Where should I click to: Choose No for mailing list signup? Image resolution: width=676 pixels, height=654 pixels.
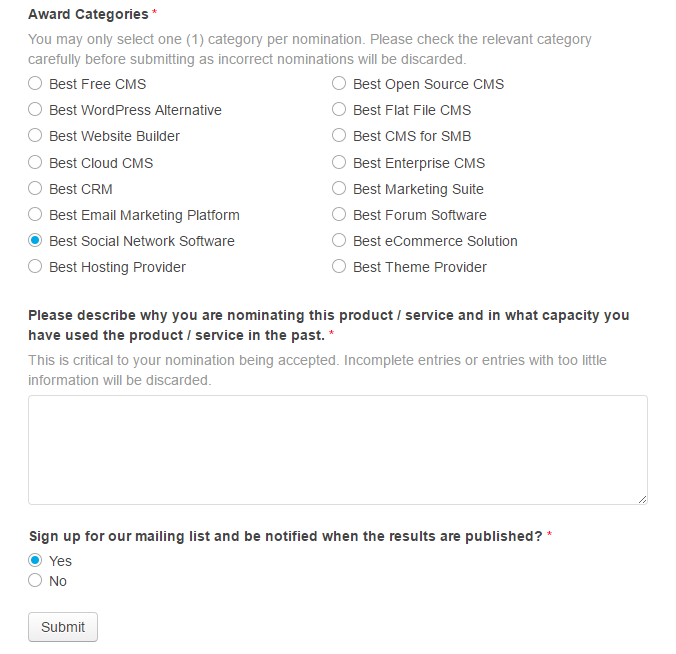35,581
